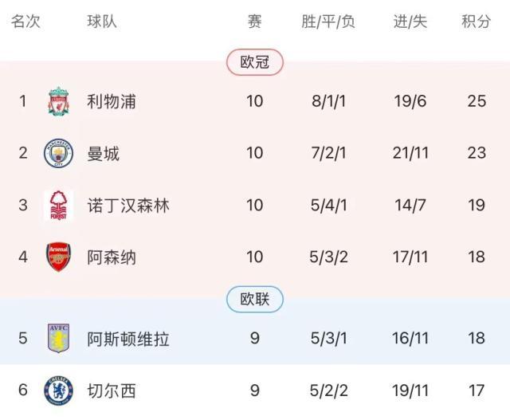Click the Aston Villa crest icon
The image size is (510, 420).
[57, 339]
